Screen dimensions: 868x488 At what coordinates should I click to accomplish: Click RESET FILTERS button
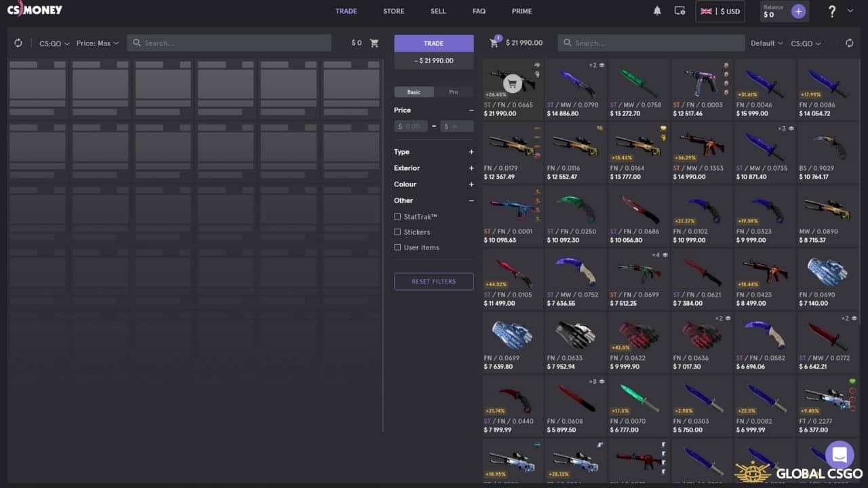pyautogui.click(x=434, y=281)
